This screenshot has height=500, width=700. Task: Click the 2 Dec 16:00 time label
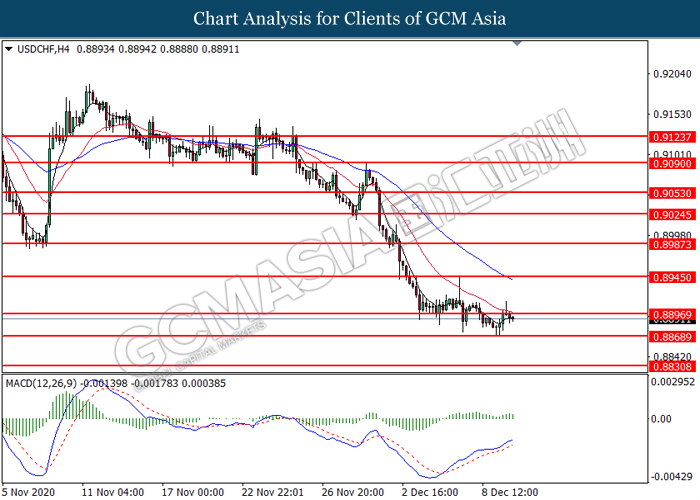[430, 492]
